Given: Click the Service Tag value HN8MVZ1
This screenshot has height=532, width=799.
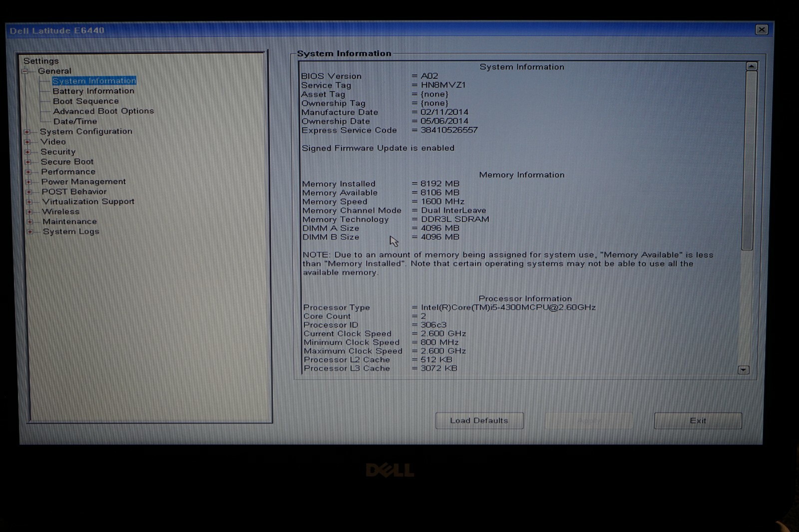Looking at the screenshot, I should click(x=443, y=85).
